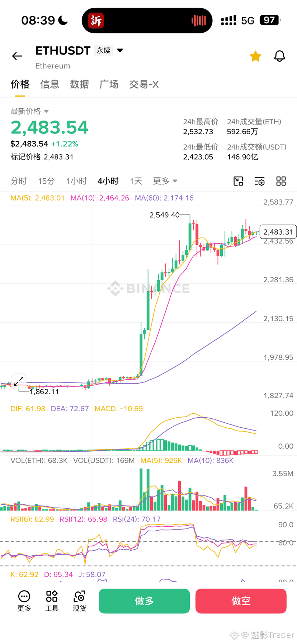The width and height of the screenshot is (297, 644).
Task: Tap the +1.22% change percentage
Action: (x=65, y=144)
